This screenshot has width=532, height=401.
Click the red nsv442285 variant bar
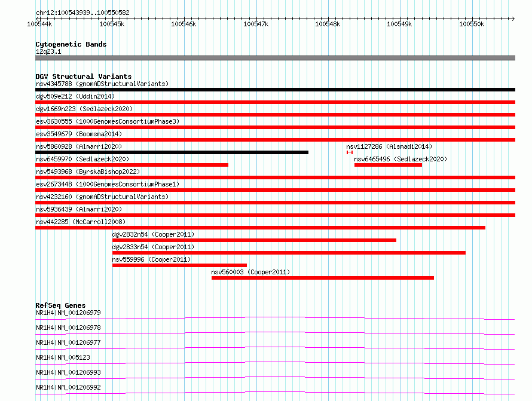pyautogui.click(x=260, y=228)
